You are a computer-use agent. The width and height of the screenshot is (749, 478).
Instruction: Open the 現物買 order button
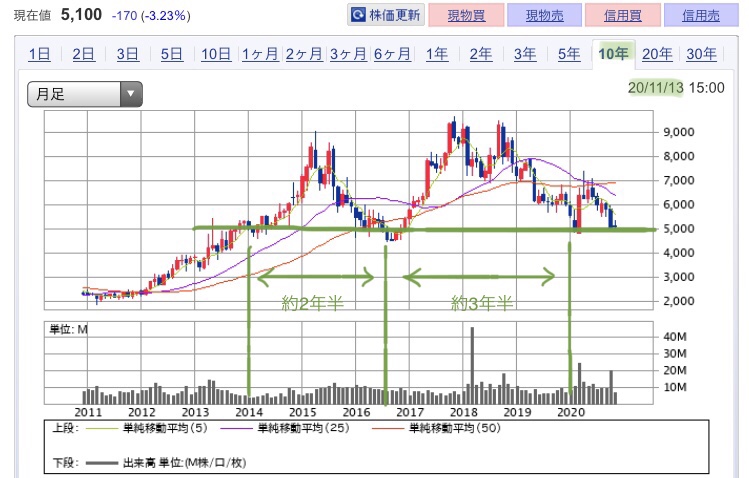[x=466, y=15]
